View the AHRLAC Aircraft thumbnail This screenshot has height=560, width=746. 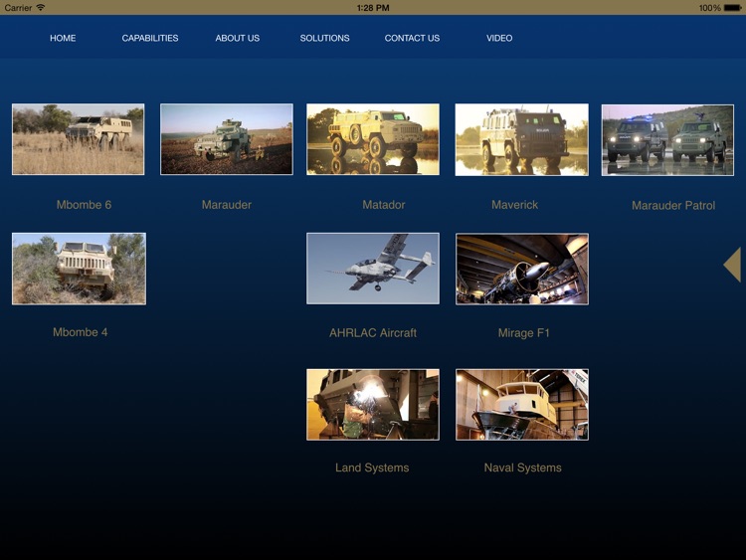[373, 269]
